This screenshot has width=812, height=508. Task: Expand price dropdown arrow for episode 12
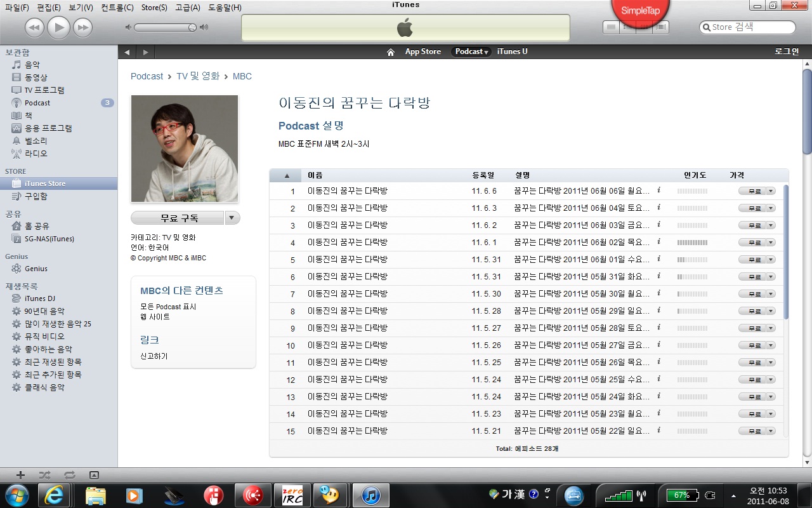[x=771, y=380]
